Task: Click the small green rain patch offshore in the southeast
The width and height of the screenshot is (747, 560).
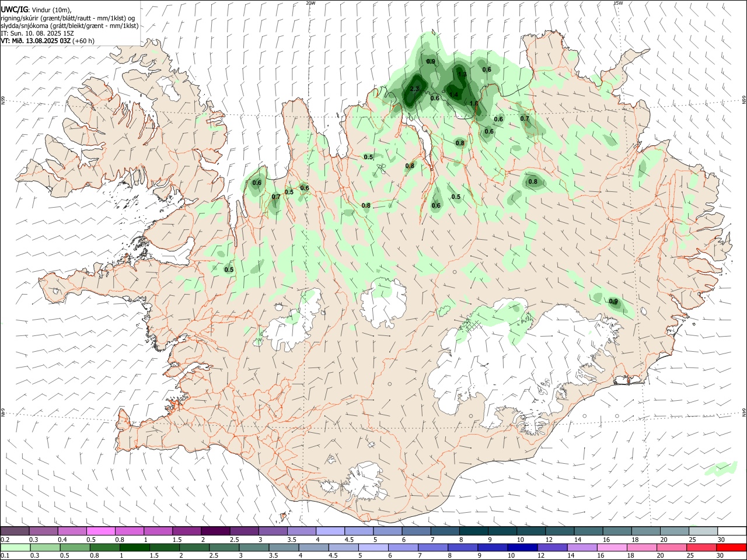Action: pyautogui.click(x=721, y=468)
